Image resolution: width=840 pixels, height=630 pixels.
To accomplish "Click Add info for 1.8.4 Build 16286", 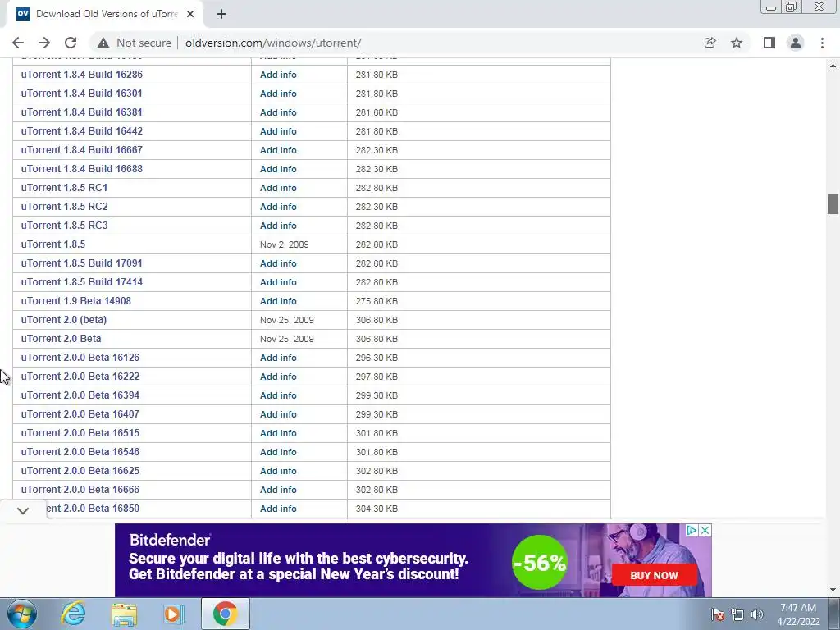I will [x=278, y=75].
